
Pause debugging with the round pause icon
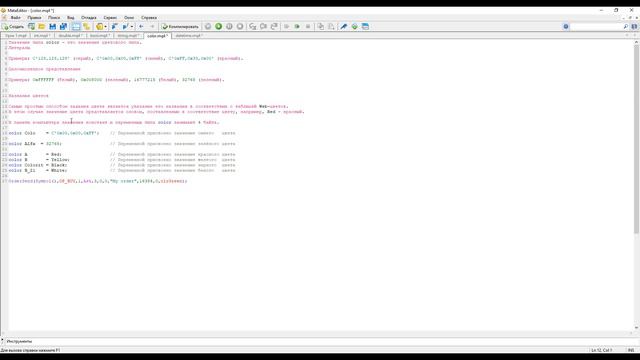[229, 27]
